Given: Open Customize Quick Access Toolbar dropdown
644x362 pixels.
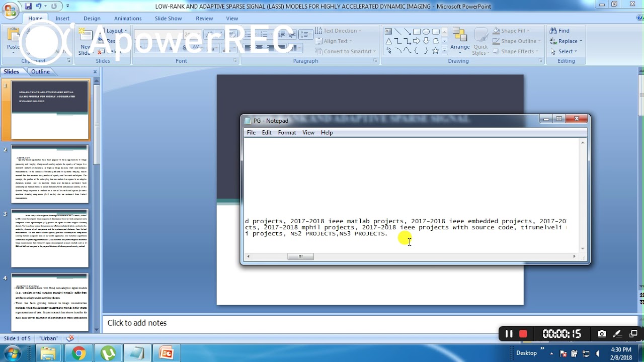Looking at the screenshot, I should pos(68,6).
